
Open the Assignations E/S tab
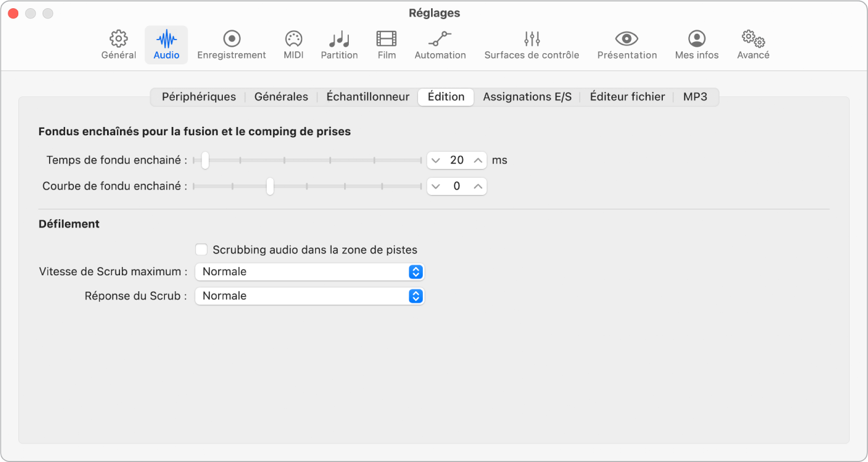click(x=527, y=97)
